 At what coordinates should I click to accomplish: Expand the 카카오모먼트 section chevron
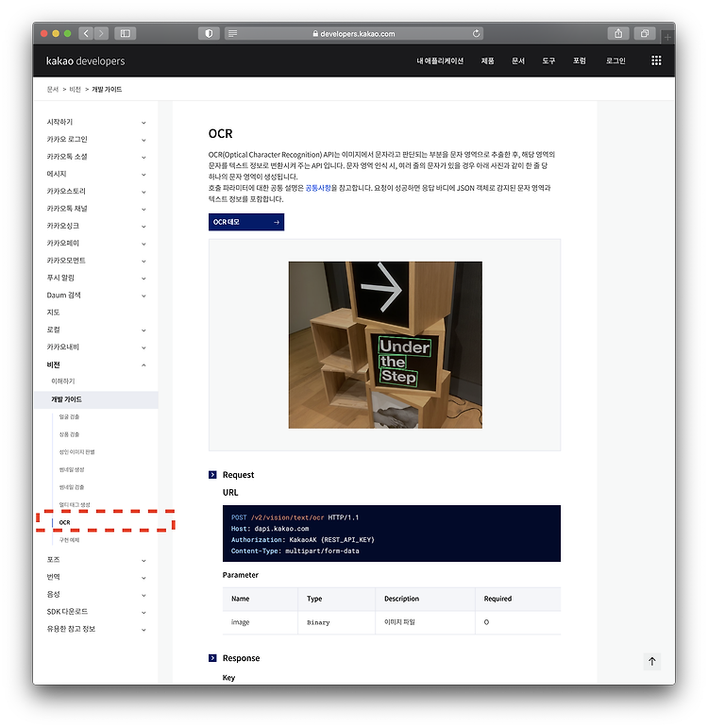(143, 261)
